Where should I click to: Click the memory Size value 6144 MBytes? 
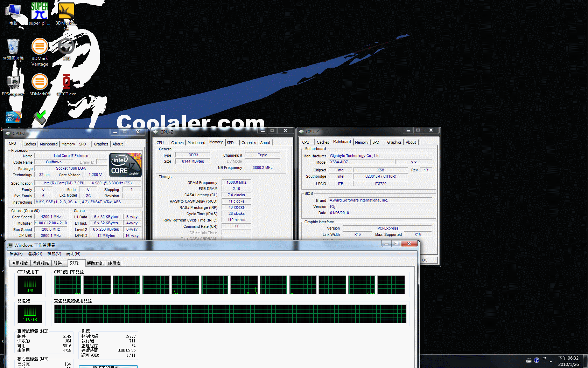click(x=193, y=162)
